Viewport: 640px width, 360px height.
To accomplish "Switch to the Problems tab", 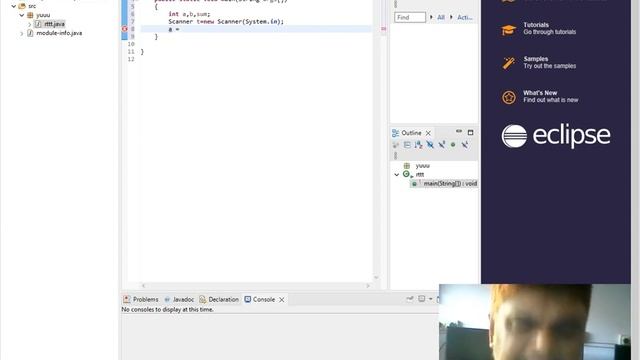I will tap(141, 300).
